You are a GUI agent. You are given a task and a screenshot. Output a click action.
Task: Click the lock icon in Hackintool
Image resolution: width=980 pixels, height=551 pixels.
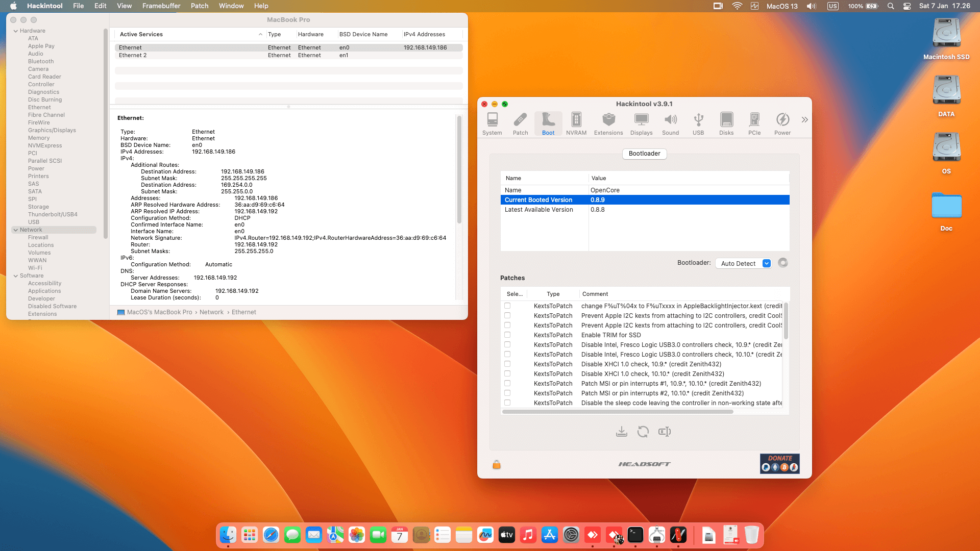(x=496, y=465)
